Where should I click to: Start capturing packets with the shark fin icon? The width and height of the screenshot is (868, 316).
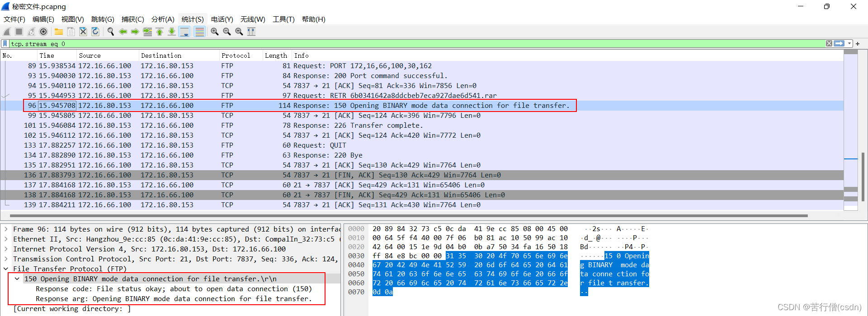click(x=7, y=32)
